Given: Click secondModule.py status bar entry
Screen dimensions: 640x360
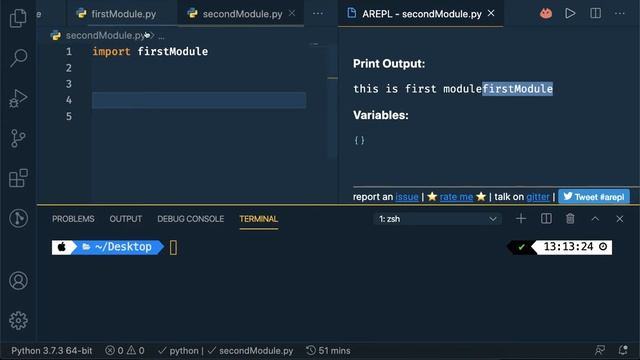Looking at the screenshot, I should tap(250, 351).
